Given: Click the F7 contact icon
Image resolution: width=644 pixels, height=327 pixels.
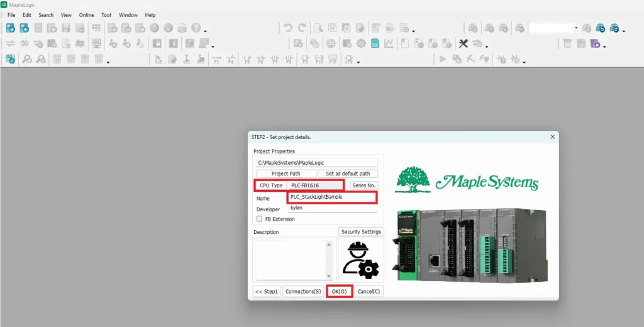Looking at the screenshot, I should click(275, 58).
